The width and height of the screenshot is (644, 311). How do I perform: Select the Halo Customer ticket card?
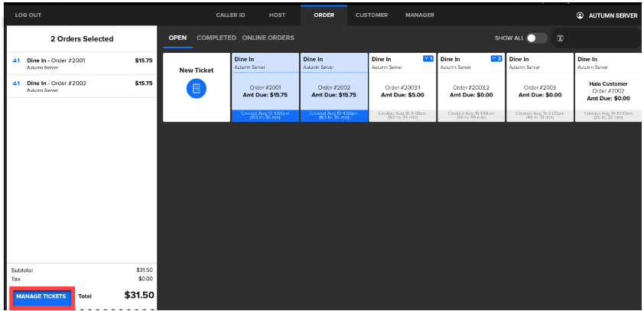coord(608,87)
